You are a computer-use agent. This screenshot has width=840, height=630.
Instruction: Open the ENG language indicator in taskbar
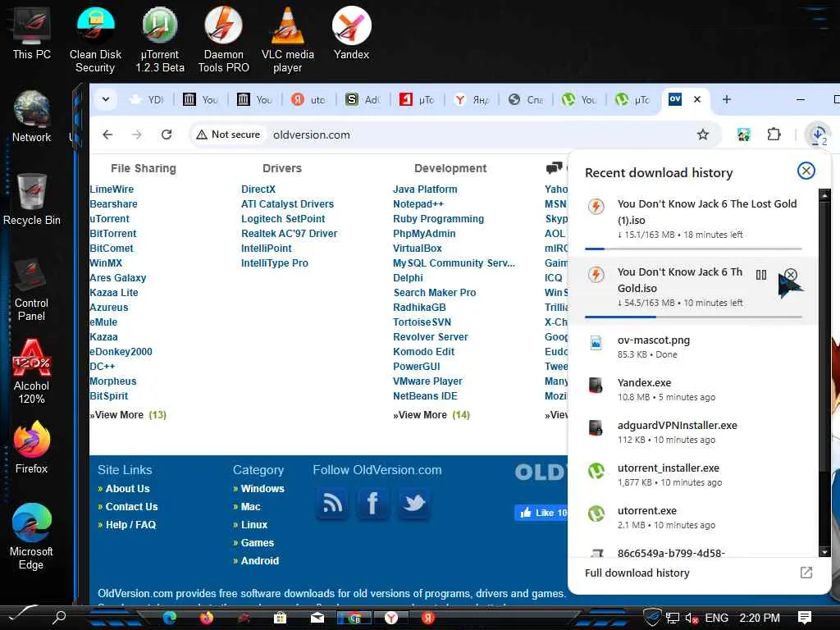click(x=716, y=618)
